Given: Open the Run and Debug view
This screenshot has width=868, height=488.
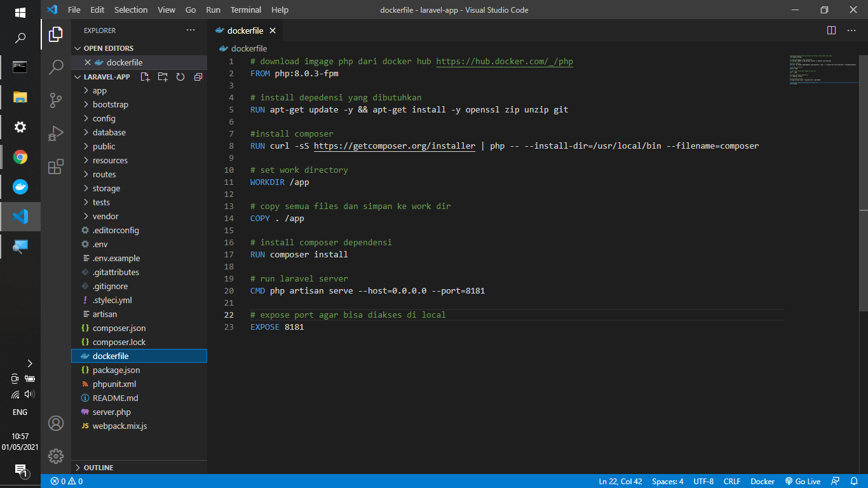Looking at the screenshot, I should (x=56, y=133).
